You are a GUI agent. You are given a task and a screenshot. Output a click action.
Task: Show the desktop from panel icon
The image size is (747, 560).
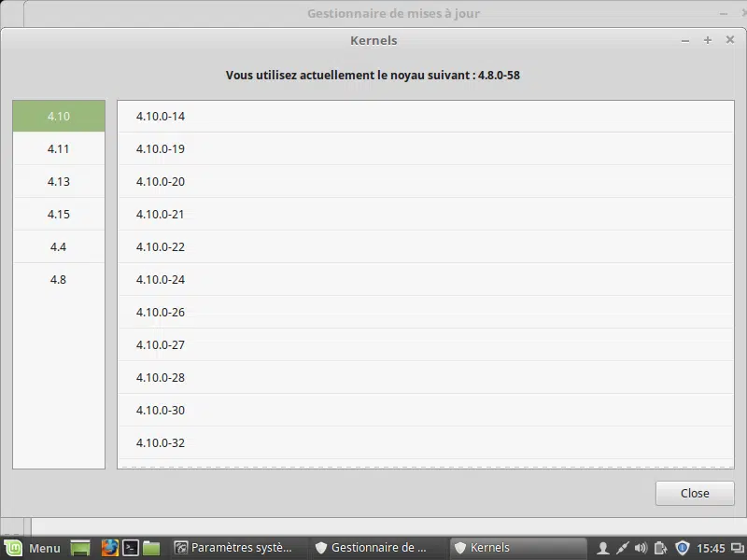[80, 548]
